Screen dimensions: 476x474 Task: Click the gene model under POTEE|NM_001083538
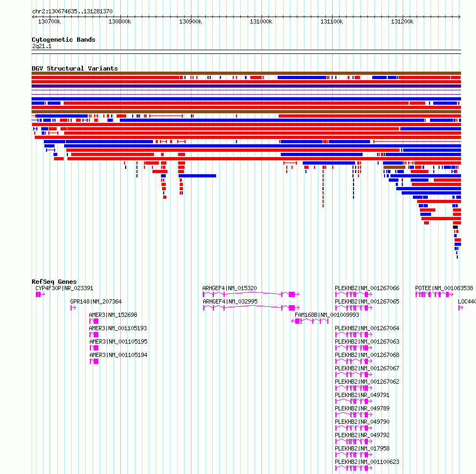[434, 294]
